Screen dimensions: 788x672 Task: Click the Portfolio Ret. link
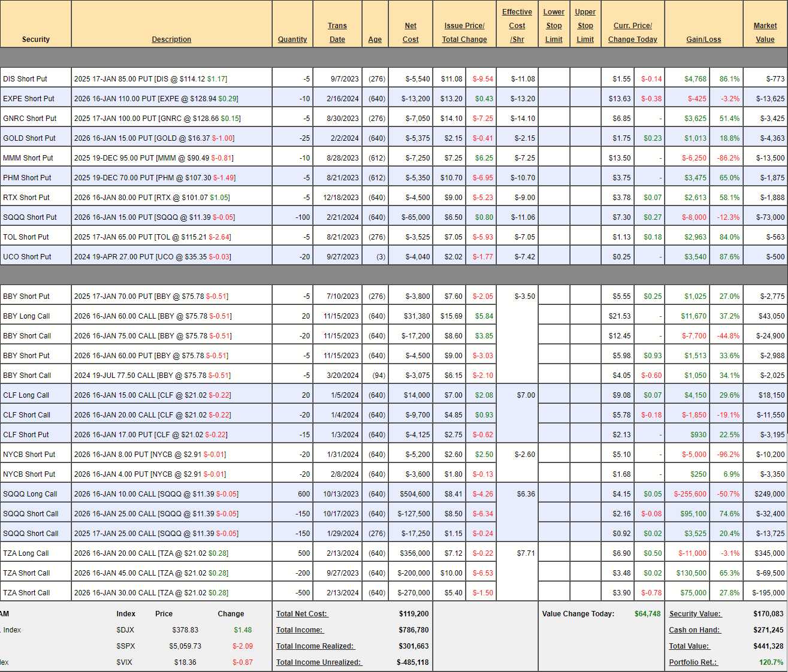pos(693,662)
